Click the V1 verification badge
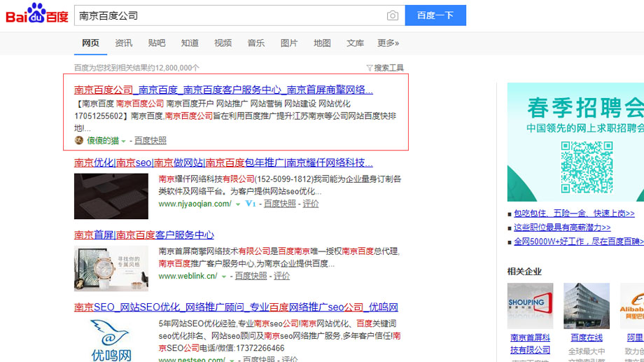Screen dimensions: 644x362 [x=250, y=204]
